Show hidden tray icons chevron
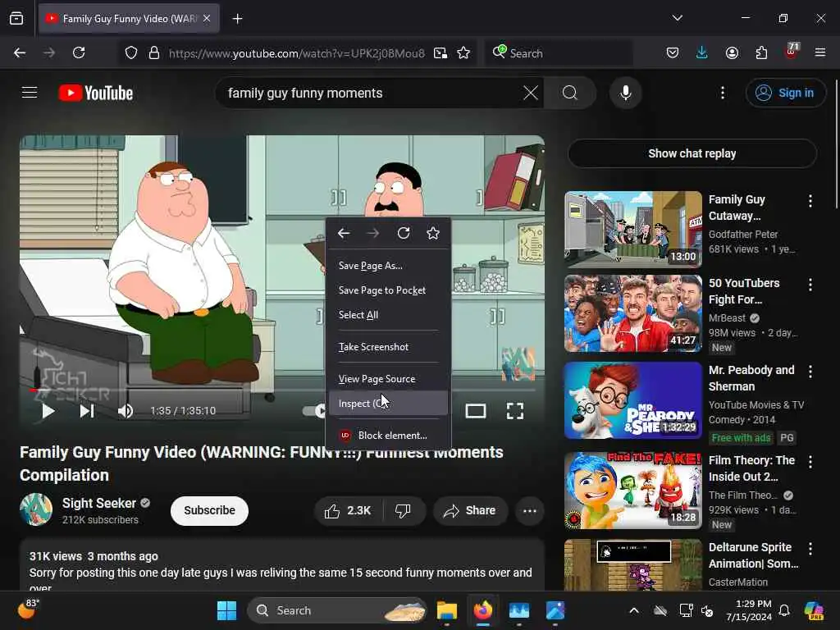 pos(634,610)
